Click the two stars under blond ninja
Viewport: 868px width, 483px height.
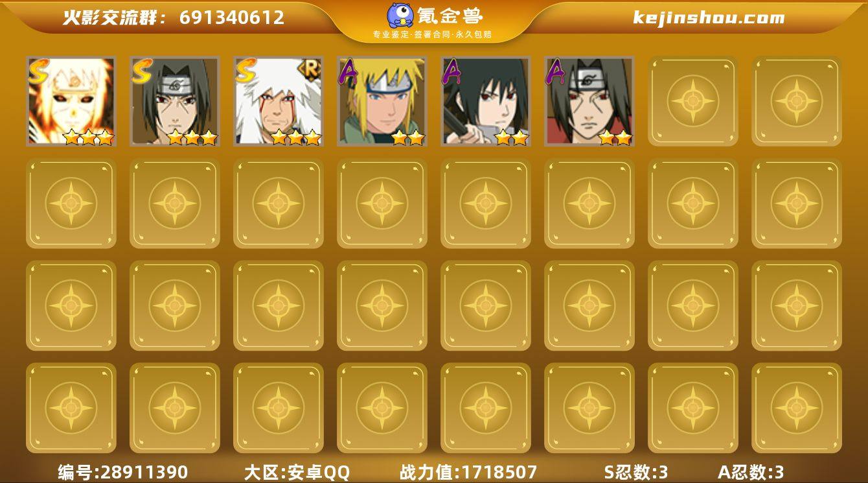click(x=408, y=137)
